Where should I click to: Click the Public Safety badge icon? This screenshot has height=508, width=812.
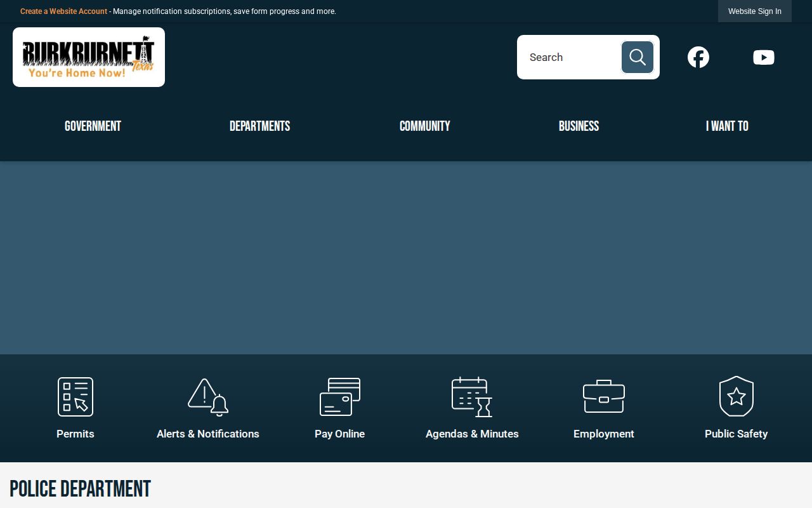coord(737,397)
